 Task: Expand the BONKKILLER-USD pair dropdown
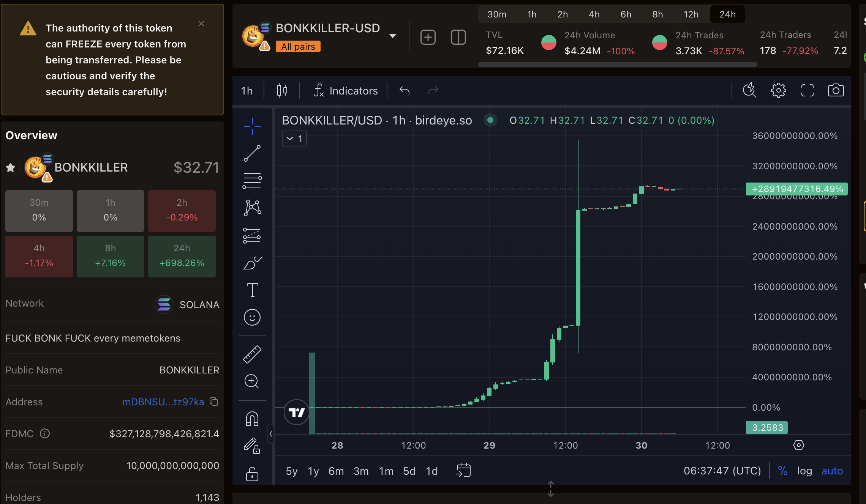(393, 36)
